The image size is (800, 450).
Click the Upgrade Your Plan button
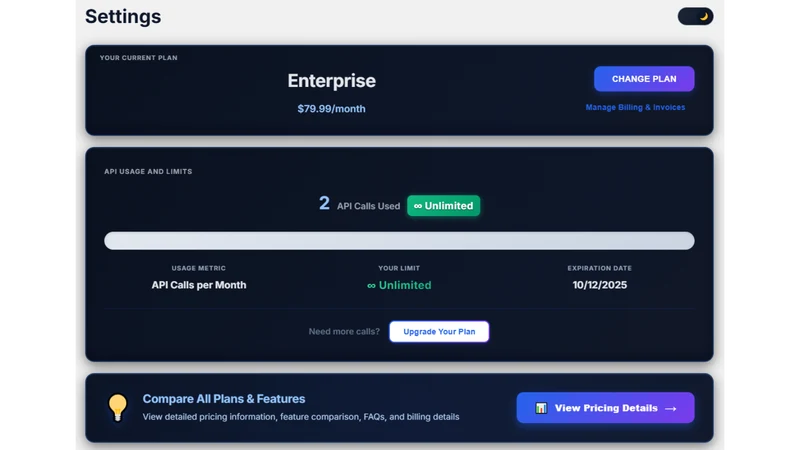tap(439, 332)
